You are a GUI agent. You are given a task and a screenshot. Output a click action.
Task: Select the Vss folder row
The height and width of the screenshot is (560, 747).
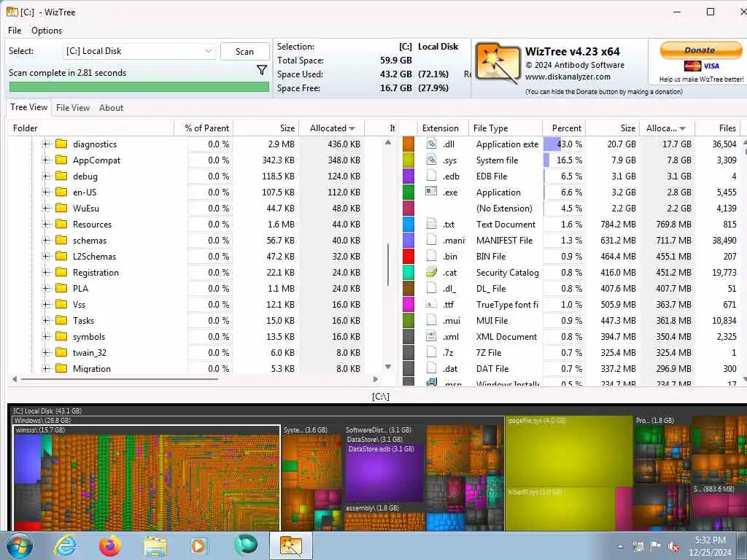[x=186, y=304]
